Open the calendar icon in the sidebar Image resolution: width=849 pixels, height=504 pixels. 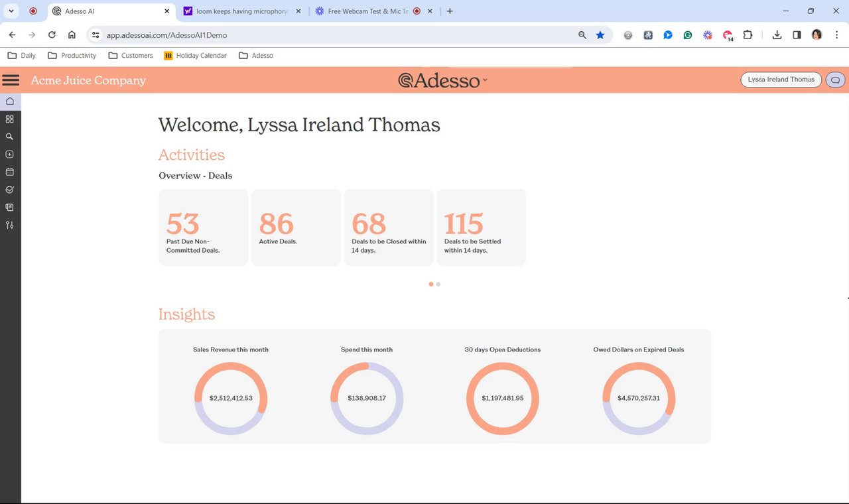(x=10, y=172)
